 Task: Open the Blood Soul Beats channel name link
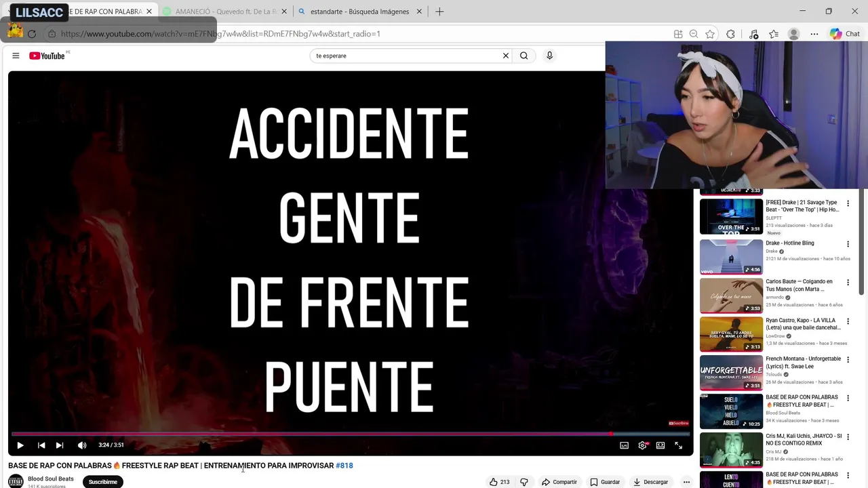(x=51, y=479)
